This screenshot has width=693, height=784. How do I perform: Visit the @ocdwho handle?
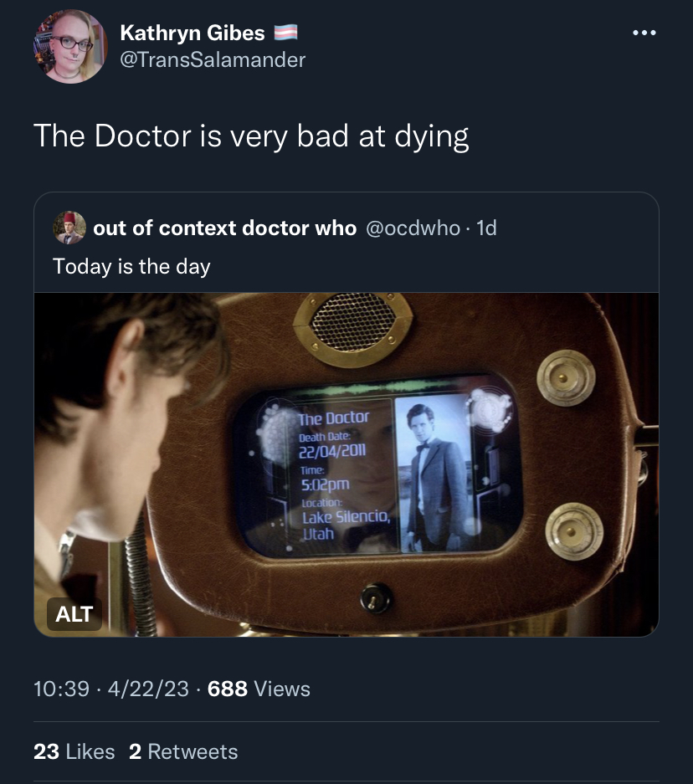[413, 228]
